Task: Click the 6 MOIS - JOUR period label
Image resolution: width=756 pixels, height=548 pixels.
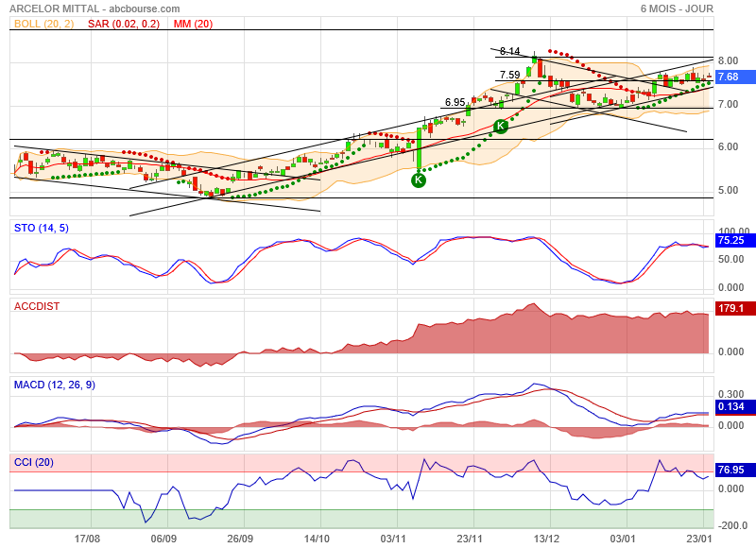Action: [x=677, y=9]
